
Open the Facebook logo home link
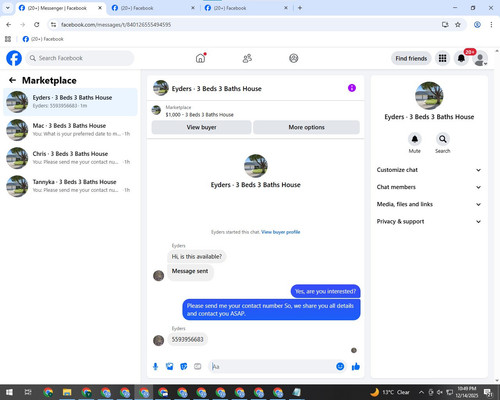(14, 58)
